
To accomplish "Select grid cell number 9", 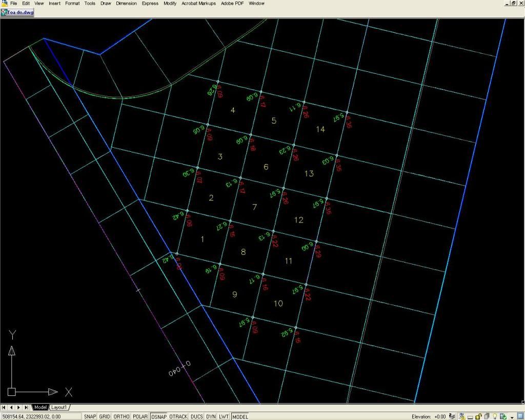I will coord(234,294).
